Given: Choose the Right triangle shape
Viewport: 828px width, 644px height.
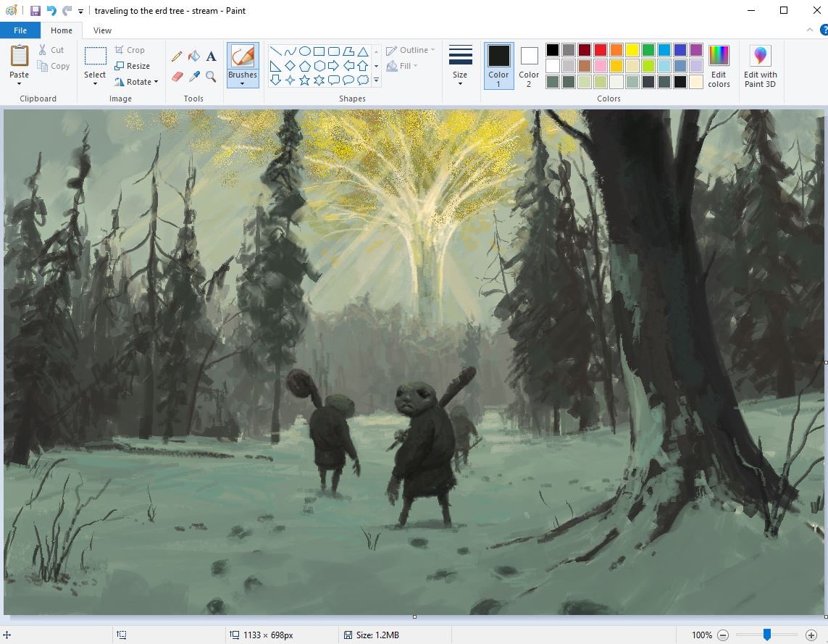Looking at the screenshot, I should pos(275,66).
